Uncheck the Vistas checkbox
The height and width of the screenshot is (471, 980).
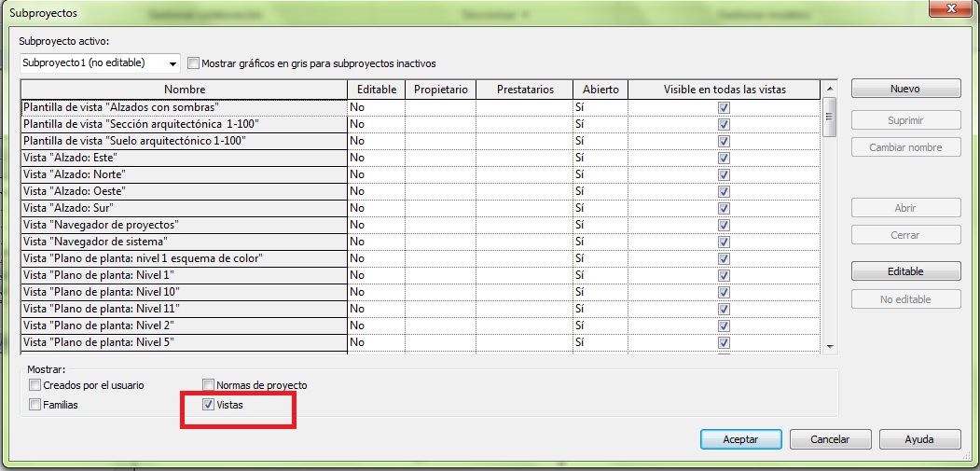(209, 405)
